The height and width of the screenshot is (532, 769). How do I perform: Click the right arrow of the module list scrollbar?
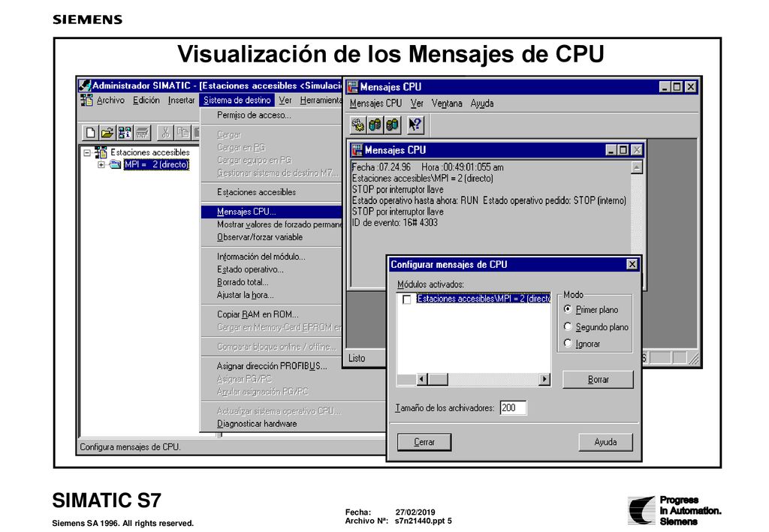point(544,379)
